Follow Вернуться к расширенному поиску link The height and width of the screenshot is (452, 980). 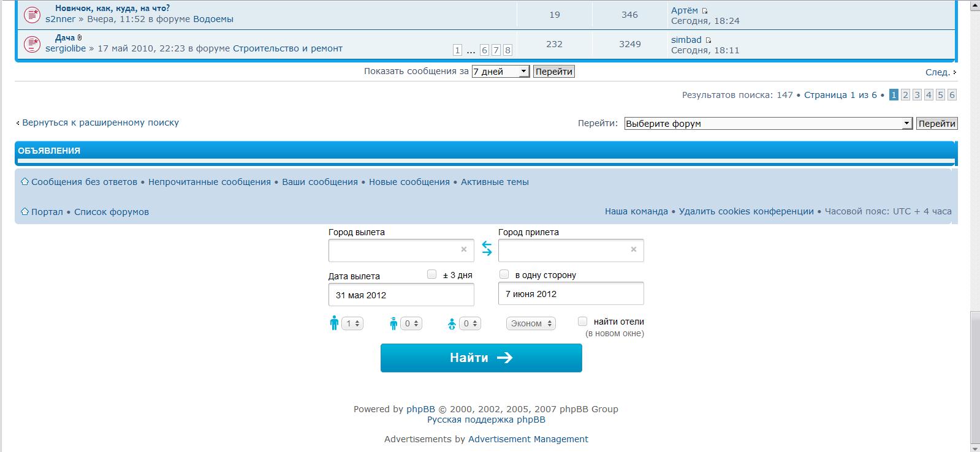coord(101,122)
